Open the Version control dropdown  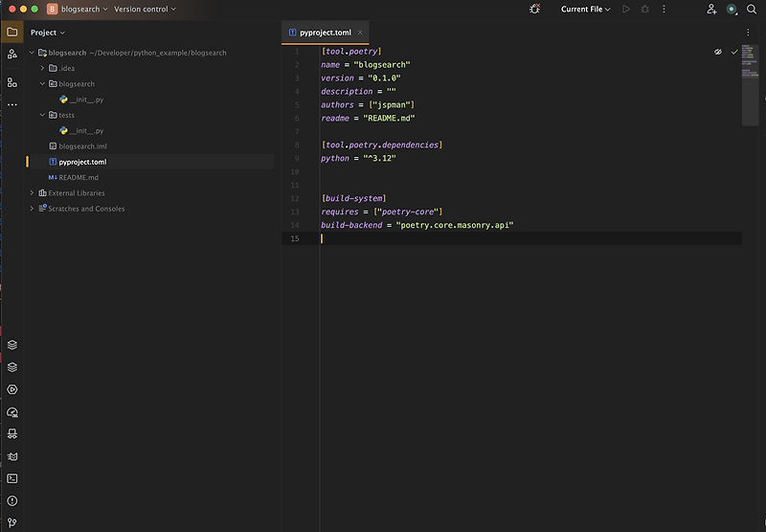[145, 9]
